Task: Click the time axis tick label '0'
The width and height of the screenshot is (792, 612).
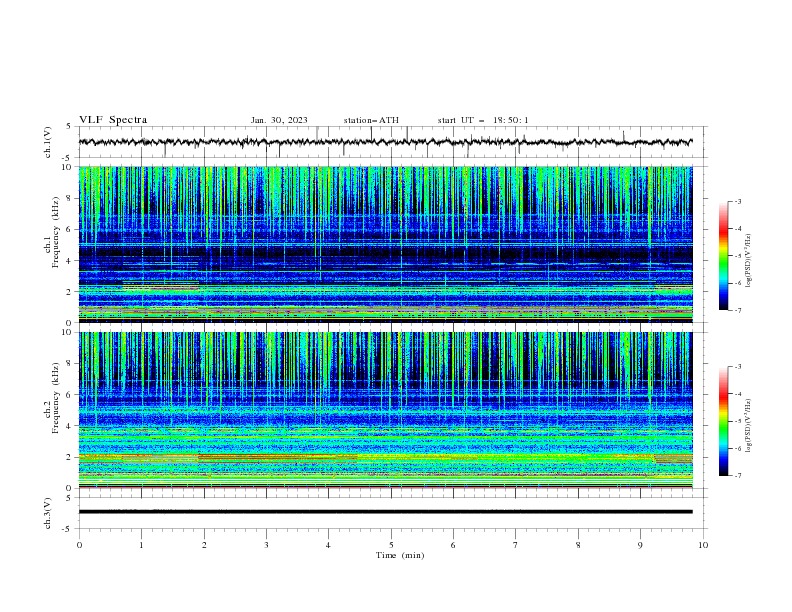Action: pyautogui.click(x=79, y=545)
